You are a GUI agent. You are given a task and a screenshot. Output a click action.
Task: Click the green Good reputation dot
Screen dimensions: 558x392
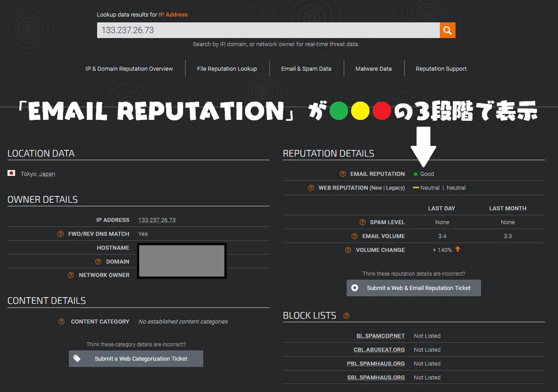pyautogui.click(x=416, y=174)
